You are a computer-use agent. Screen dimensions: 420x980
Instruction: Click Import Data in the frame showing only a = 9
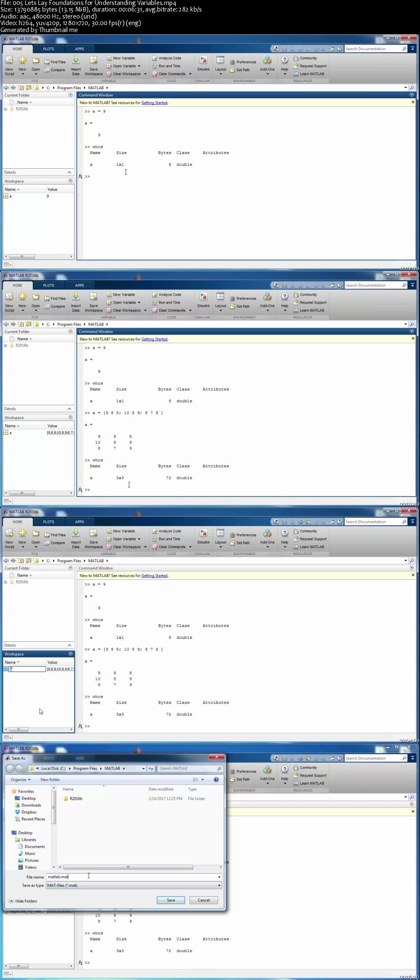pos(76,65)
